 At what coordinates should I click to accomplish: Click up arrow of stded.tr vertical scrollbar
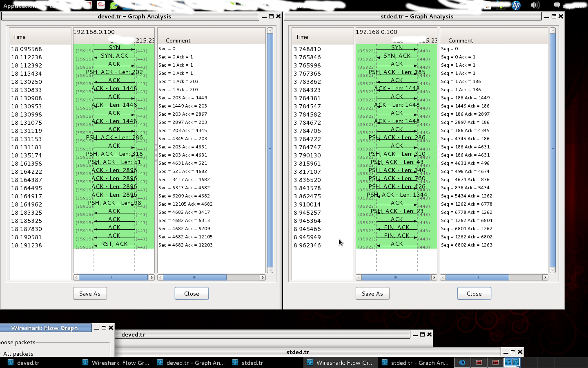(552, 31)
